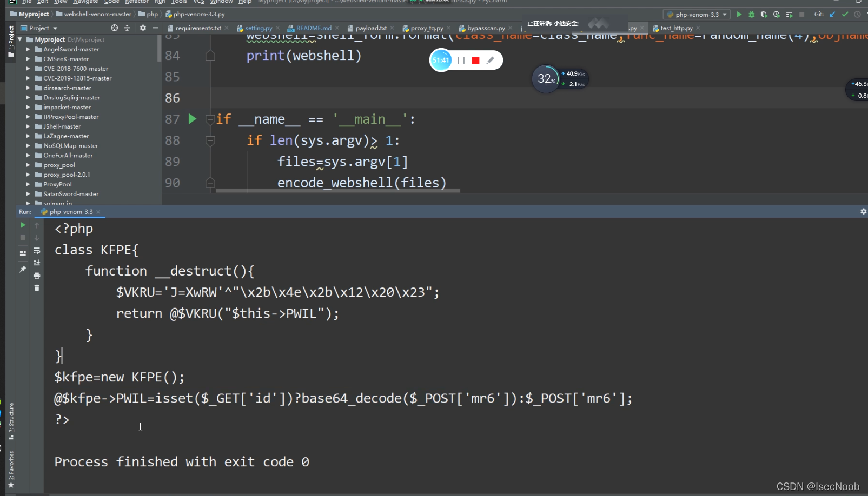Pin the Run tab
The image size is (868, 496).
[23, 269]
